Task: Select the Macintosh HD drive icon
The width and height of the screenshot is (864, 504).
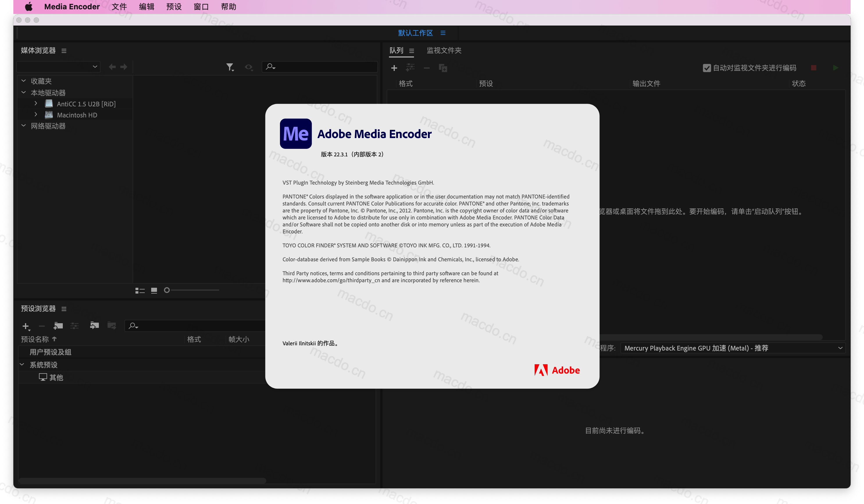Action: pos(49,115)
